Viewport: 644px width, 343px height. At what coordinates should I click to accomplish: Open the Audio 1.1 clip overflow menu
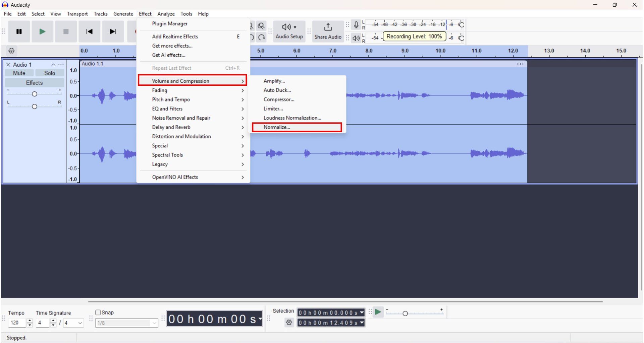[520, 64]
